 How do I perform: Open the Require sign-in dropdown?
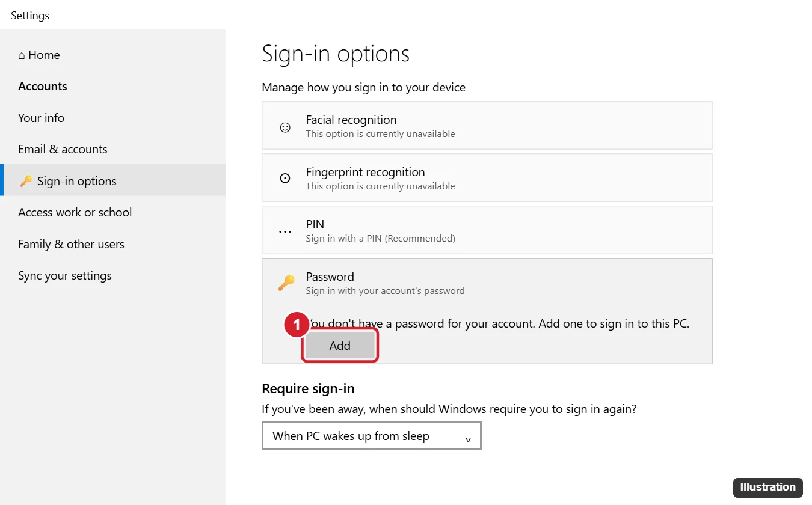point(372,436)
